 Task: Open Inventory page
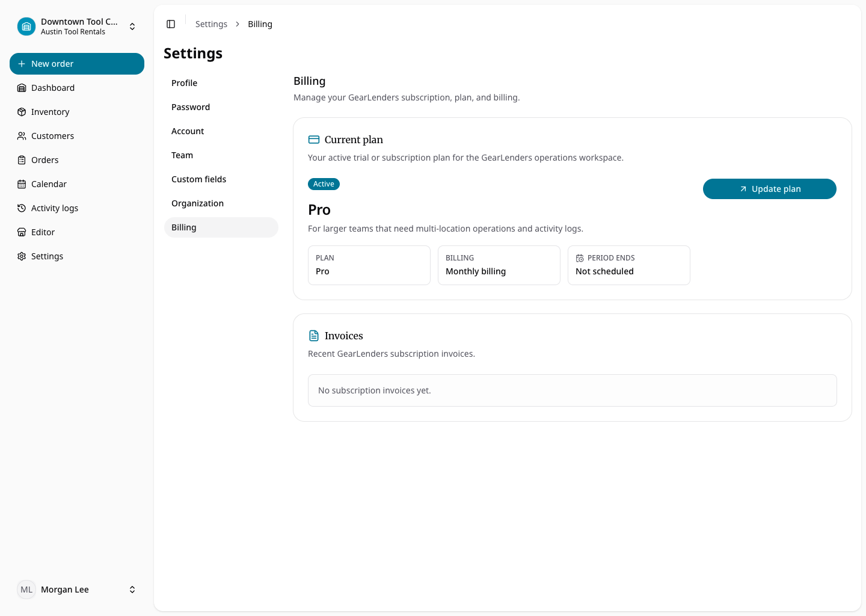[x=77, y=112]
